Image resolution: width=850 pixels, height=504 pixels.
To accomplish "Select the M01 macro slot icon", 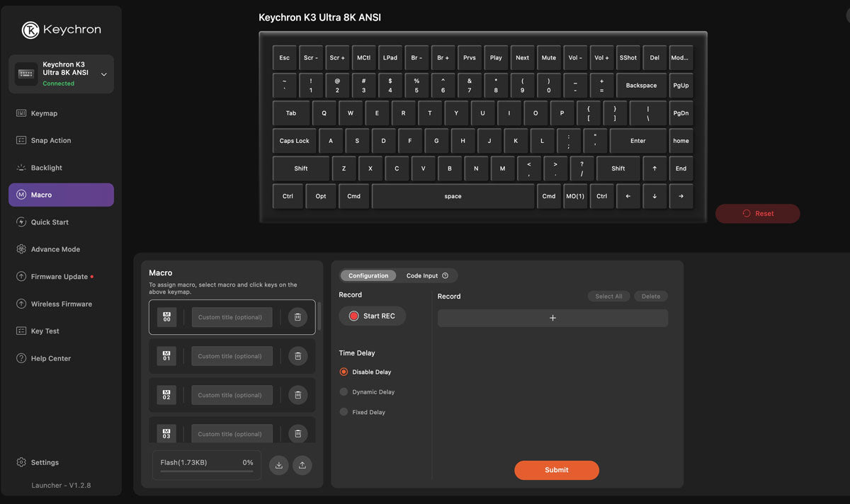I will (166, 356).
